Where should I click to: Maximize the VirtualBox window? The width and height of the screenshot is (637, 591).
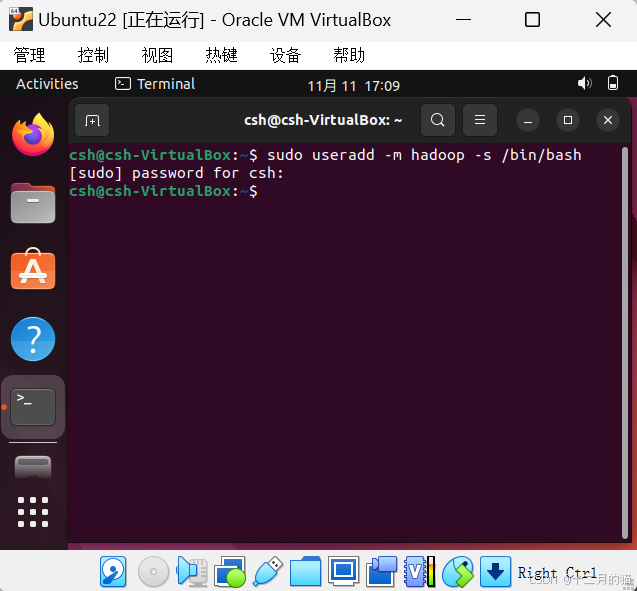tap(532, 19)
